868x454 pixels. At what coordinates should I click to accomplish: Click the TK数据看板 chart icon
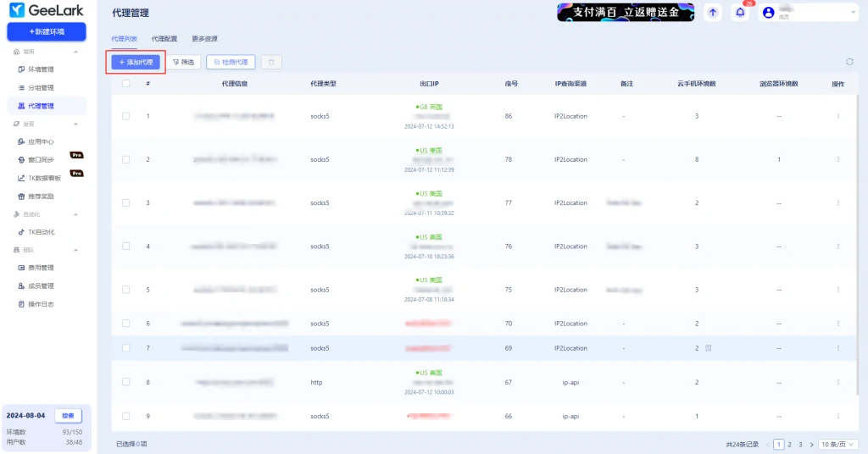[21, 178]
